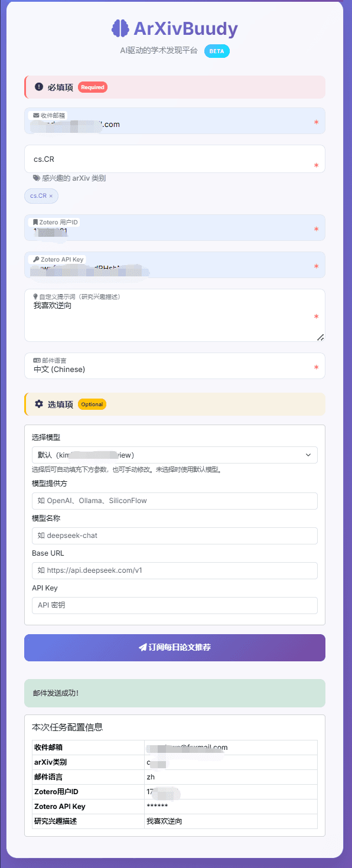Focus the Base URL field

click(175, 570)
